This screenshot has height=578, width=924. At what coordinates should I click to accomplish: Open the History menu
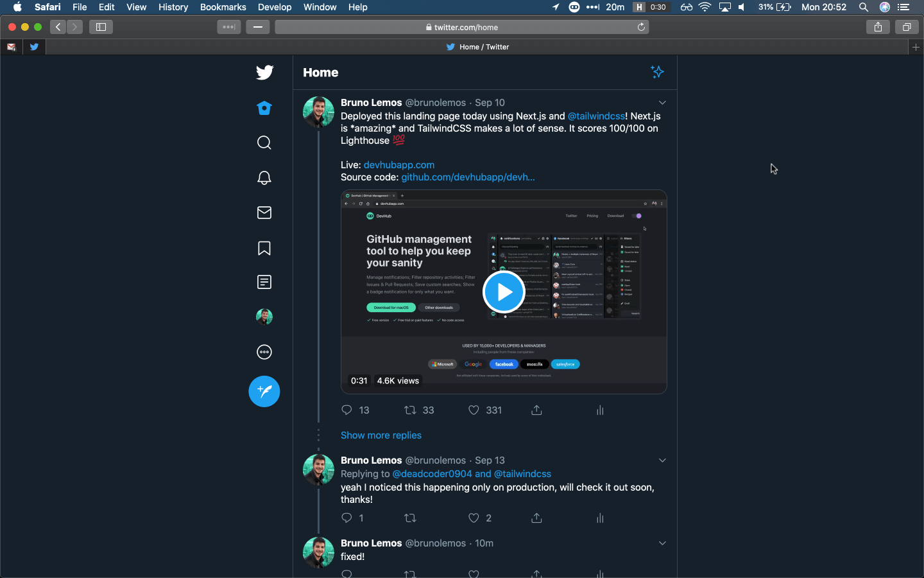pos(173,7)
